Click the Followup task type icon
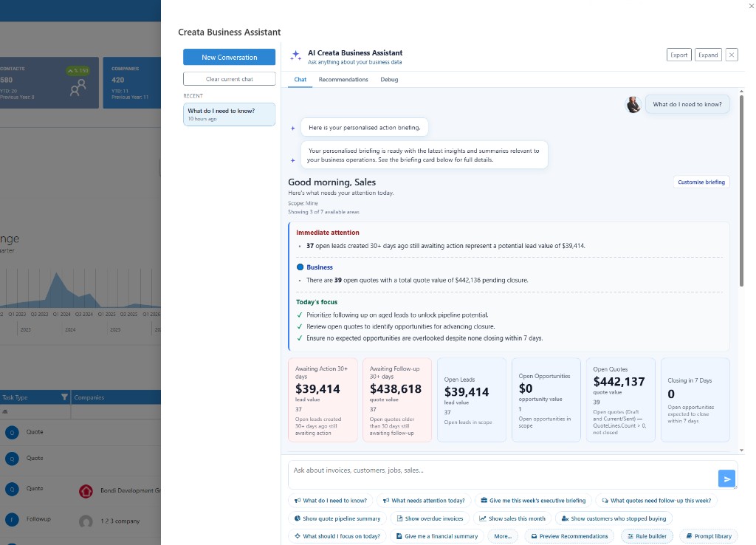 pyautogui.click(x=12, y=519)
